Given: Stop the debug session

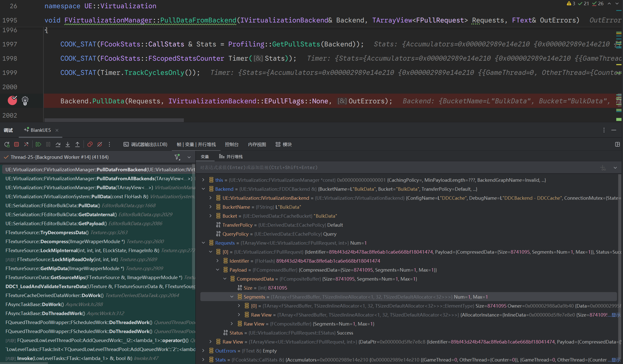Looking at the screenshot, I should click(x=16, y=144).
